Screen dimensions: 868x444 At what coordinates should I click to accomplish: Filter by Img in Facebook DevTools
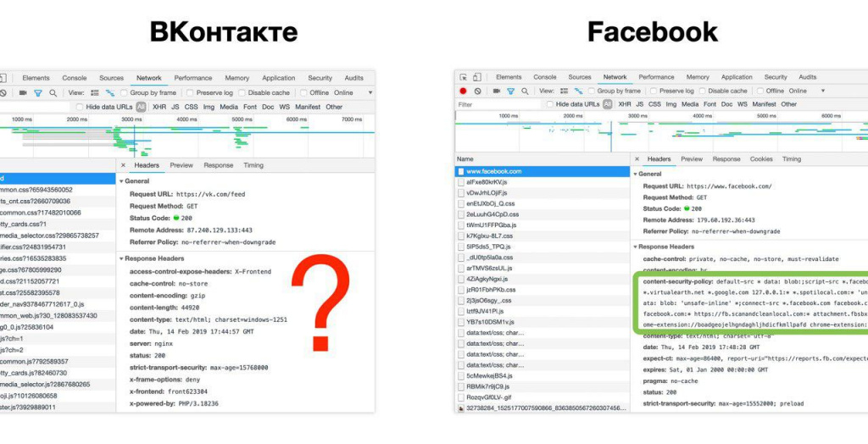671,104
